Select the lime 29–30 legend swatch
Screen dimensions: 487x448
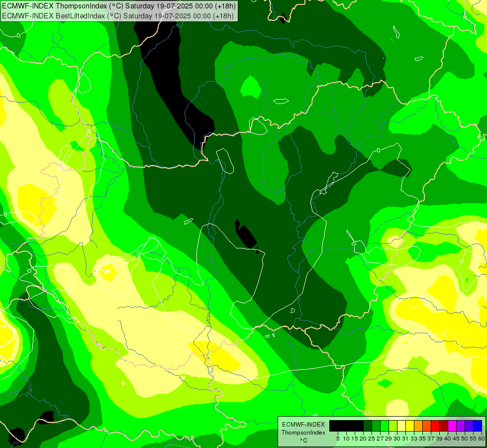point(393,426)
